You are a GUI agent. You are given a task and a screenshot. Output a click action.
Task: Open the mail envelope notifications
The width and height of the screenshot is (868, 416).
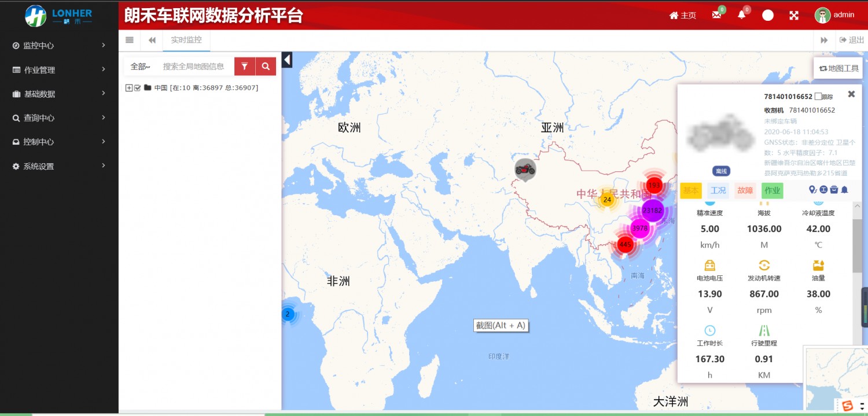716,15
